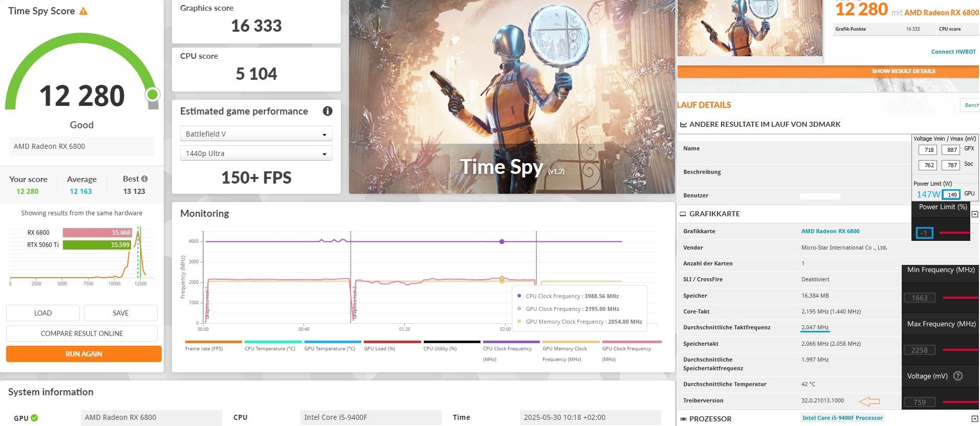Click the Soc Vmin field showing 762
980x426 pixels.
coord(927,165)
